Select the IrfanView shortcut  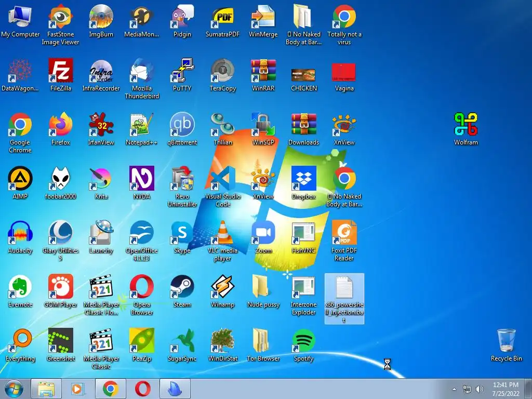[x=101, y=129]
